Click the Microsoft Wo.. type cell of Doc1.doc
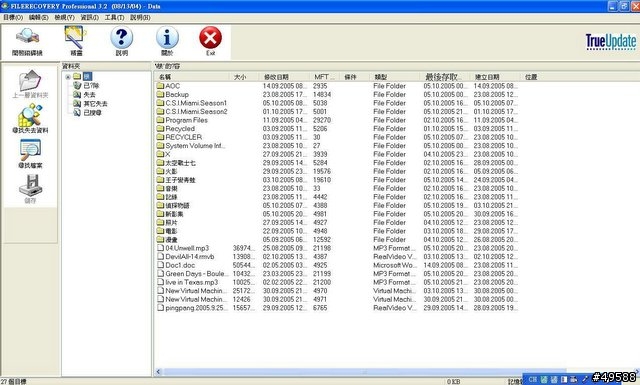The height and width of the screenshot is (385, 640). (x=394, y=265)
